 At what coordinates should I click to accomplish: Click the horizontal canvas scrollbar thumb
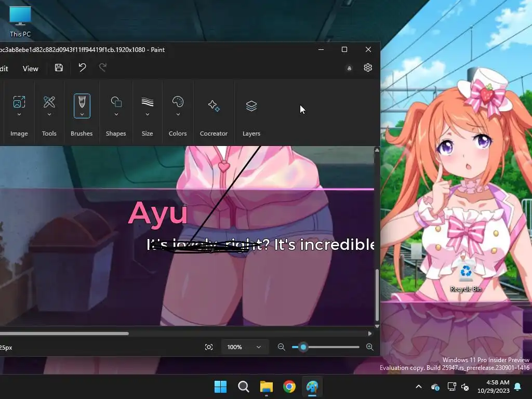tap(64, 334)
